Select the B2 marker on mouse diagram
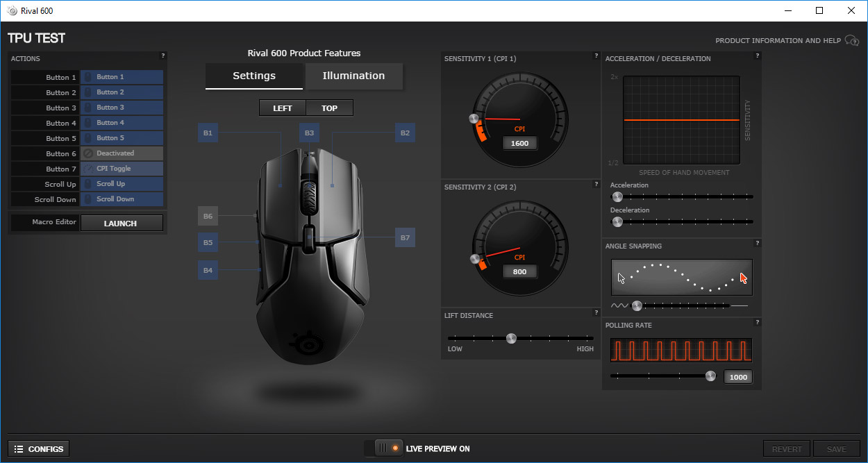The image size is (868, 463). 405,133
